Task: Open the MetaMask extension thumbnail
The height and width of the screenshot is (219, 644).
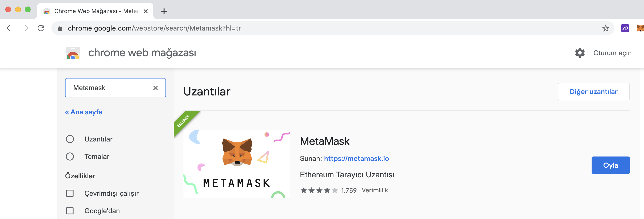Action: pos(237,164)
